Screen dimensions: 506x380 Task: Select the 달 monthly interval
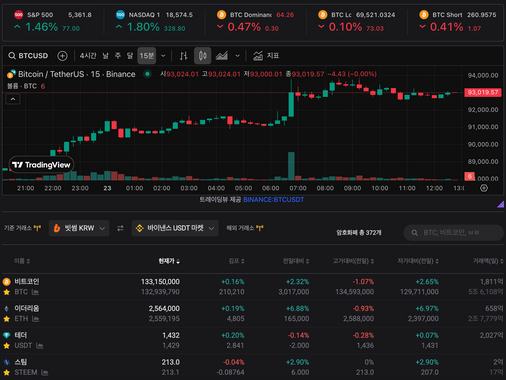coord(130,56)
